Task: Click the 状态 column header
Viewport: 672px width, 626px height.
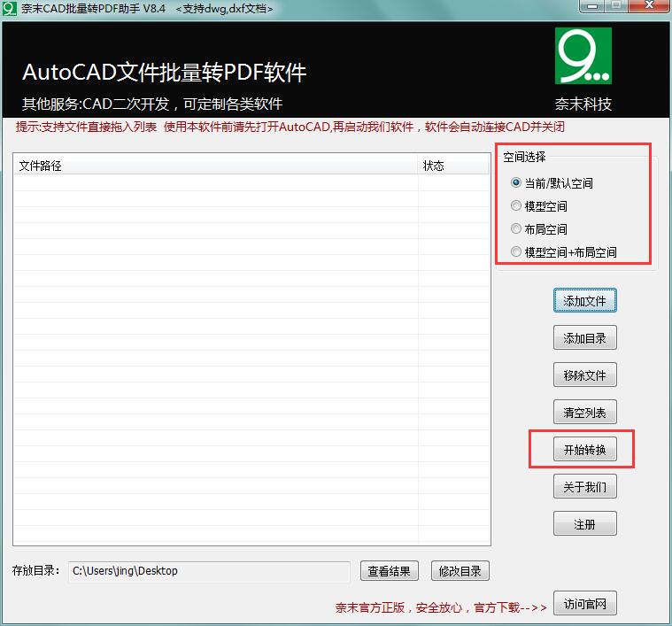Action: [x=453, y=166]
